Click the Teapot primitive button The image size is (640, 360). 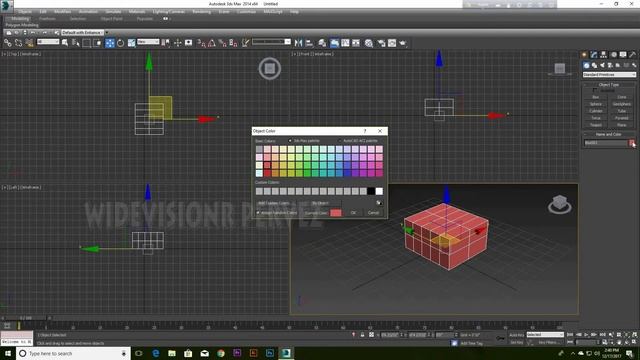point(596,125)
